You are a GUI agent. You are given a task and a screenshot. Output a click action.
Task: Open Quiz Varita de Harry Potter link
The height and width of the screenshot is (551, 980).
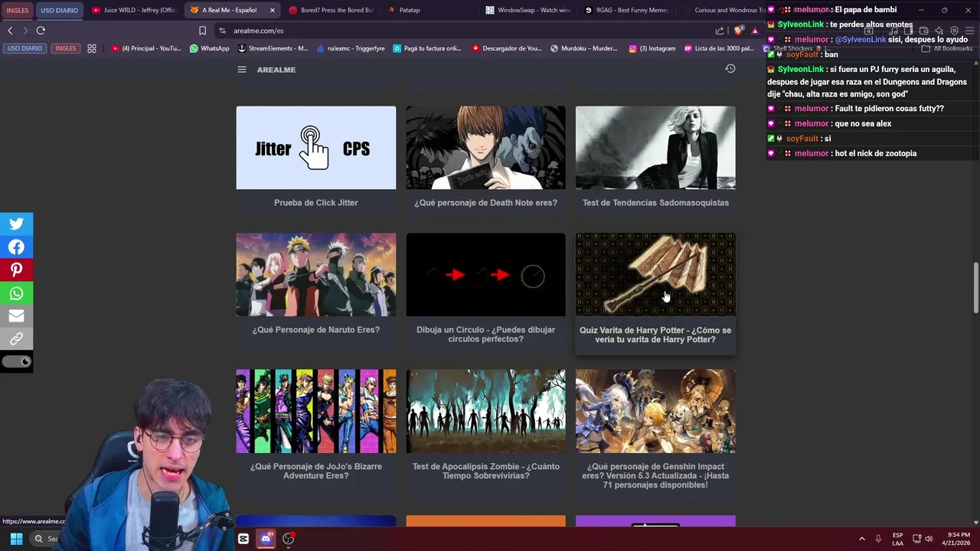click(x=655, y=335)
